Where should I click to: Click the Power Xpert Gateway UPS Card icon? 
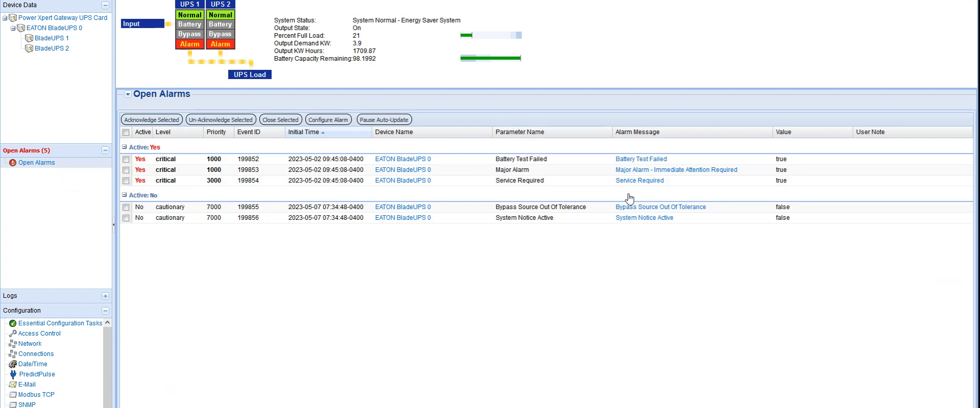point(13,18)
